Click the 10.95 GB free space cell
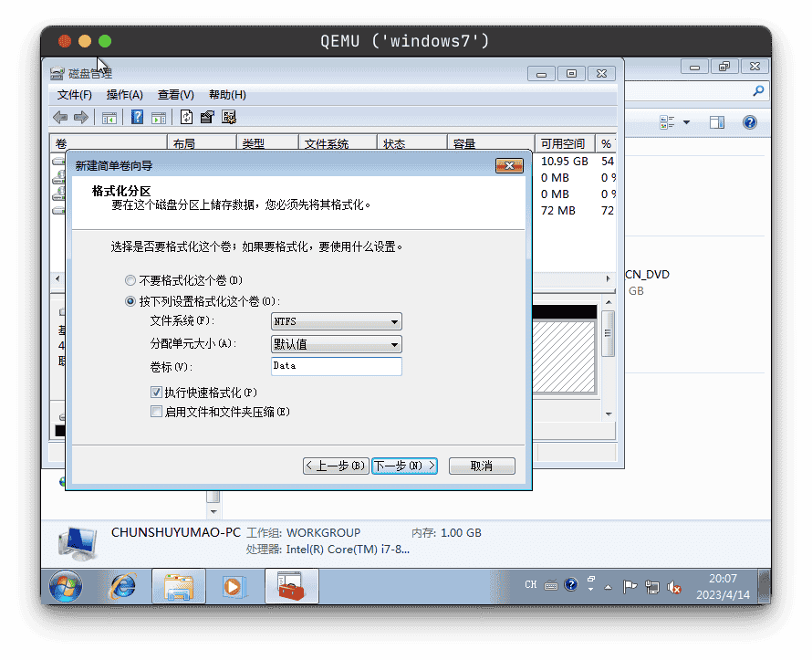This screenshot has width=812, height=660. point(565,161)
